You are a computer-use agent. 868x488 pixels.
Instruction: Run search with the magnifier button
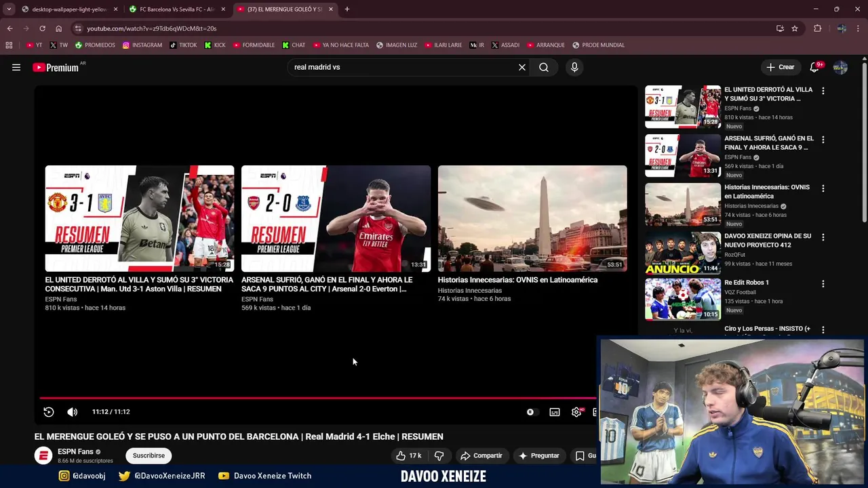pyautogui.click(x=544, y=67)
